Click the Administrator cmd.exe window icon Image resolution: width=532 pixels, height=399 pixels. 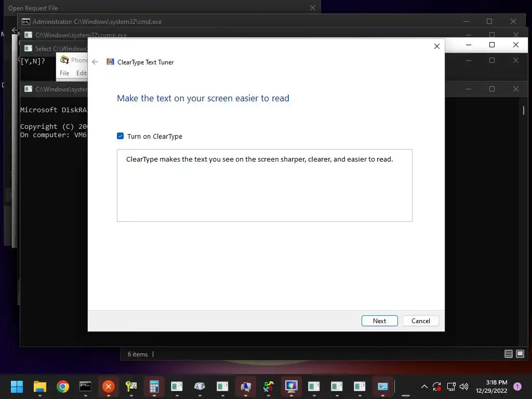click(x=26, y=22)
